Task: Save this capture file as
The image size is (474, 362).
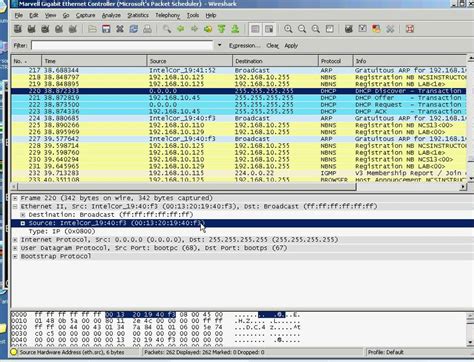Action: [106, 29]
